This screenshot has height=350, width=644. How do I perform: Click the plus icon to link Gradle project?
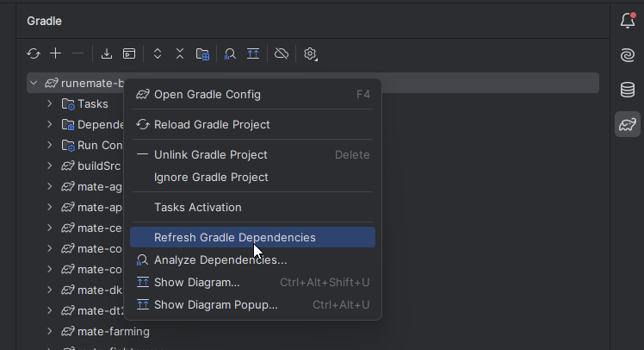[x=56, y=53]
